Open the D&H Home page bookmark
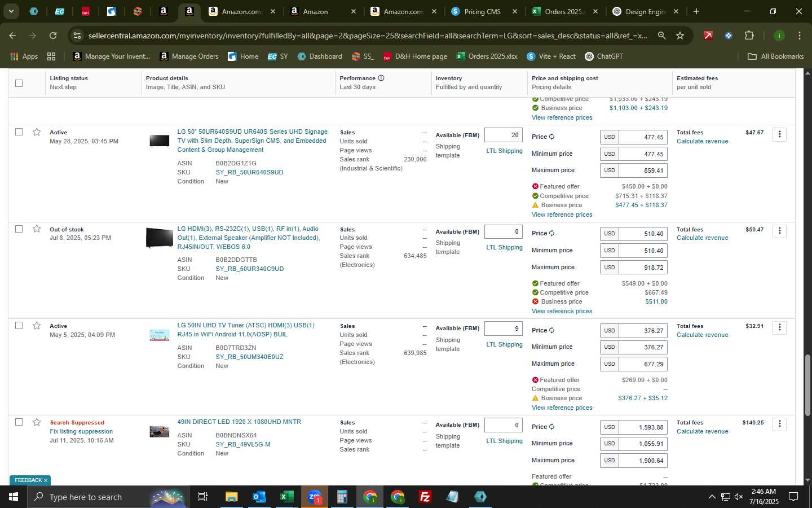 [x=415, y=56]
